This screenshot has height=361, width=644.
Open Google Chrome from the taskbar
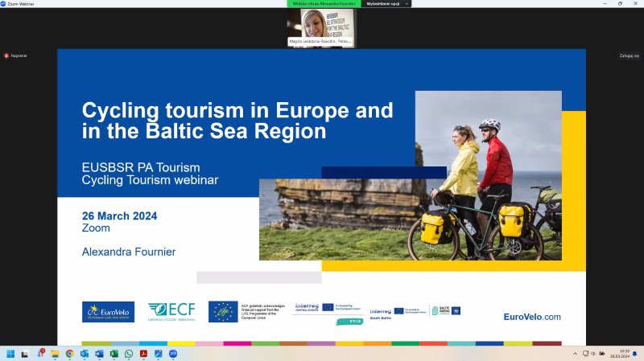(x=69, y=354)
